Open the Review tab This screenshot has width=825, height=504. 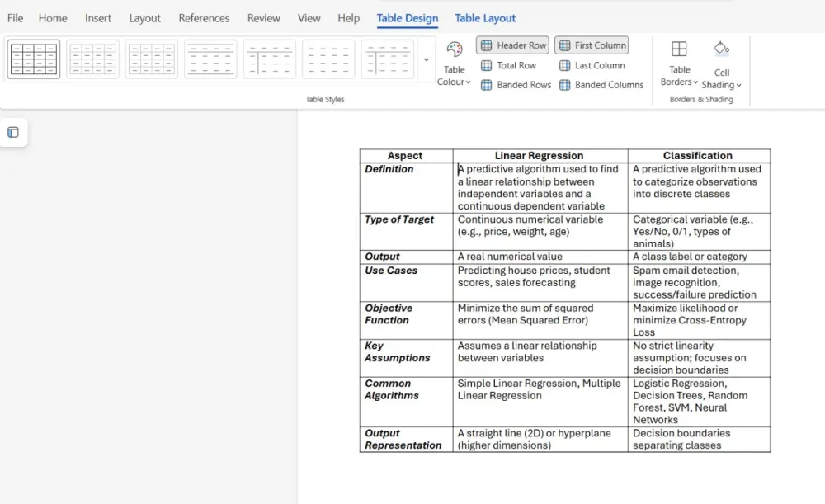(x=264, y=18)
